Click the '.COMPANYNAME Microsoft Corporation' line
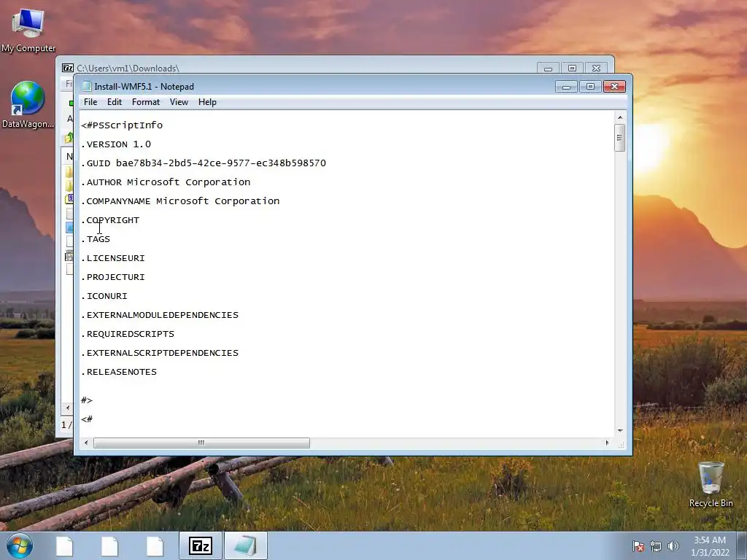 coord(180,201)
